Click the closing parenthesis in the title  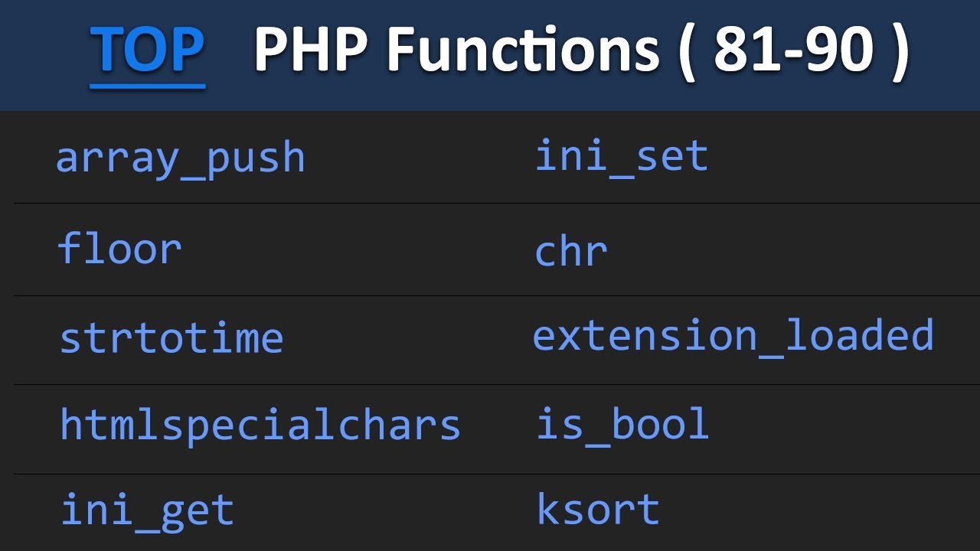[899, 52]
